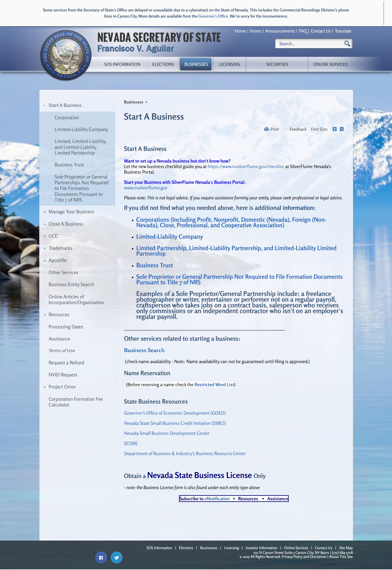Image resolution: width=392 pixels, height=570 pixels.
Task: Open the Restricted Word List link
Action: [214, 385]
